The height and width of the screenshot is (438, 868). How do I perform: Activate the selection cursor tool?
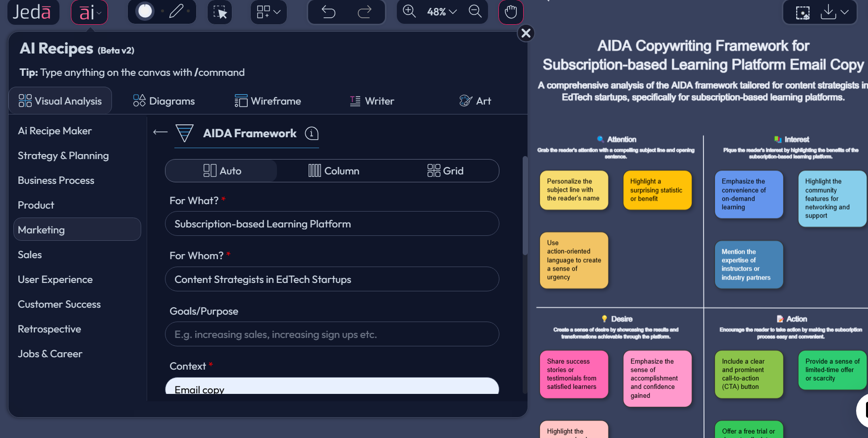pos(219,12)
